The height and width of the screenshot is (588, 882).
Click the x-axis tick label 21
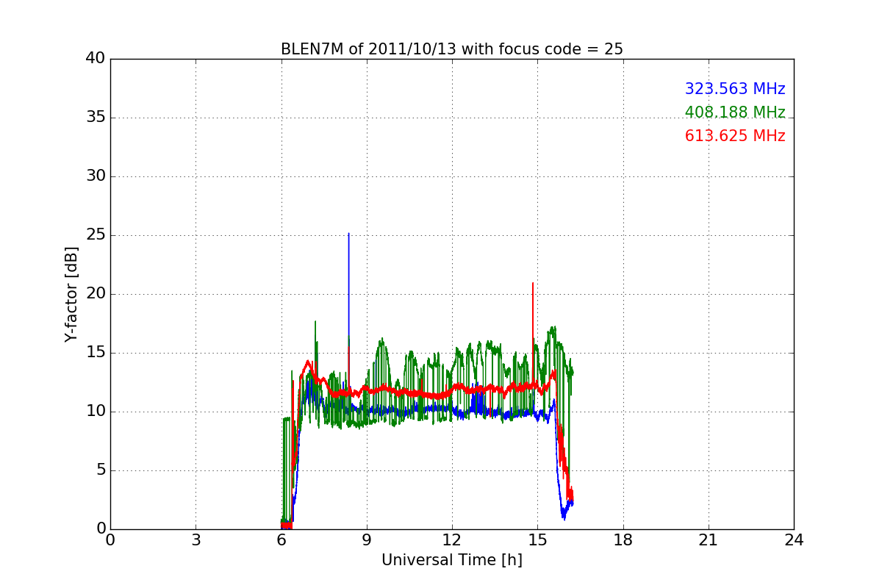[709, 539]
